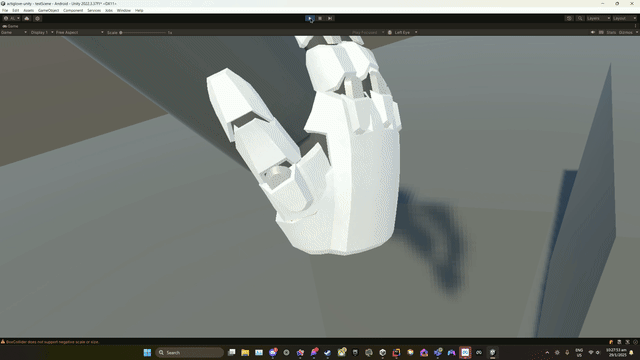Click the BoxCollider warning message
This screenshot has height=360, width=640.
pyautogui.click(x=52, y=342)
